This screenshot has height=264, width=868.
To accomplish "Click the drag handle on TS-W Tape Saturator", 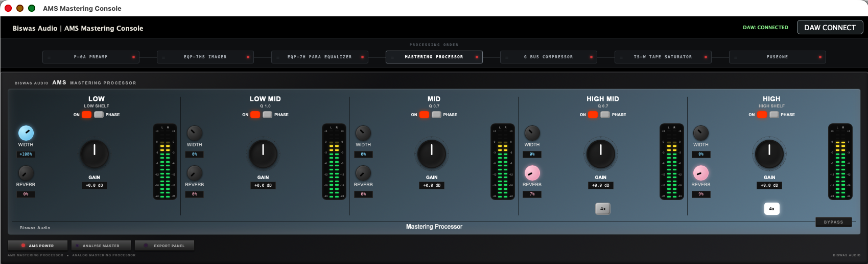I will 621,57.
